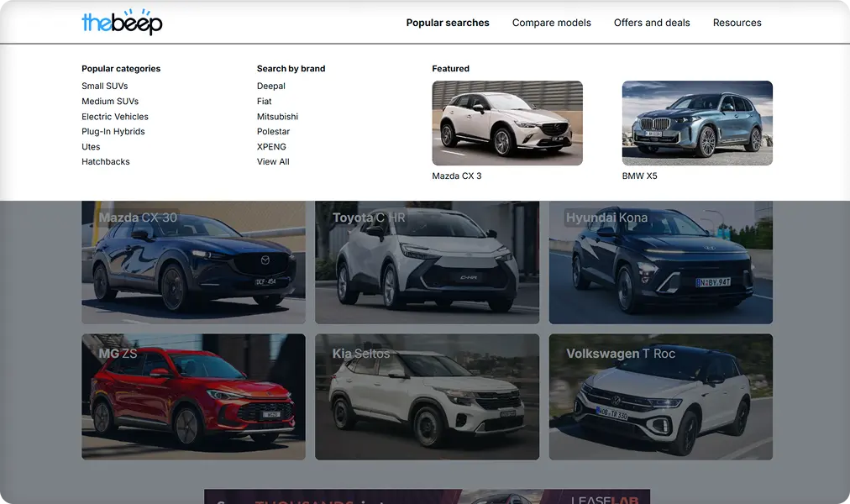Open the MG ZS card
The image size is (850, 504).
[x=193, y=396]
